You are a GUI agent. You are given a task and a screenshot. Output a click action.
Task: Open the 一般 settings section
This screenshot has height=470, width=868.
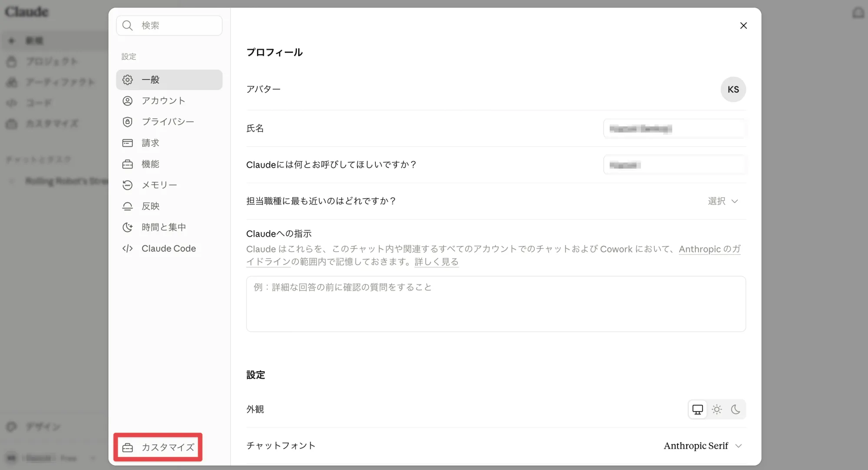pos(169,80)
